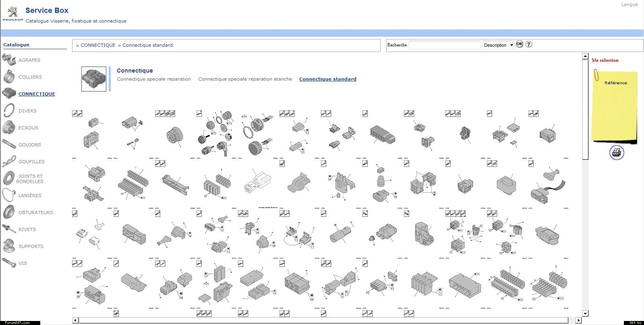Open the Connectique standard link
This screenshot has width=644, height=325.
click(327, 79)
